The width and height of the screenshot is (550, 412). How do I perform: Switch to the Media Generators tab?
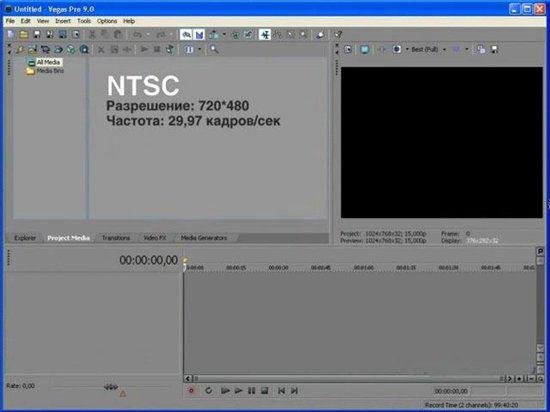tap(204, 238)
